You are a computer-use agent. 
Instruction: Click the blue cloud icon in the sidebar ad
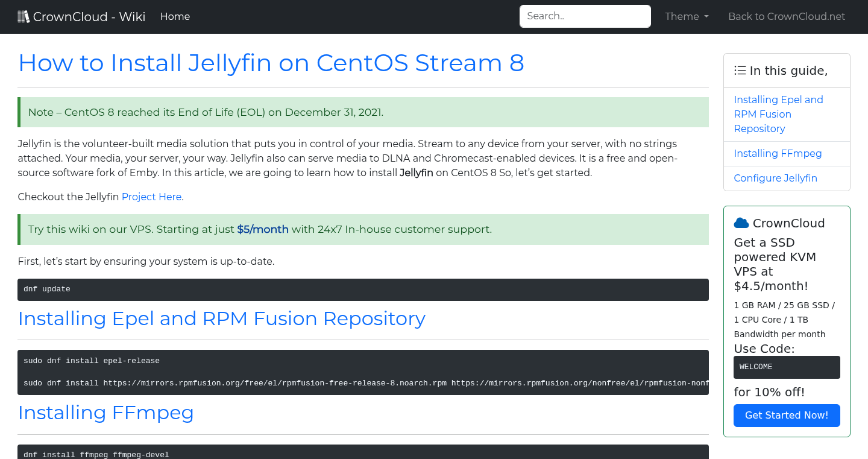741,223
